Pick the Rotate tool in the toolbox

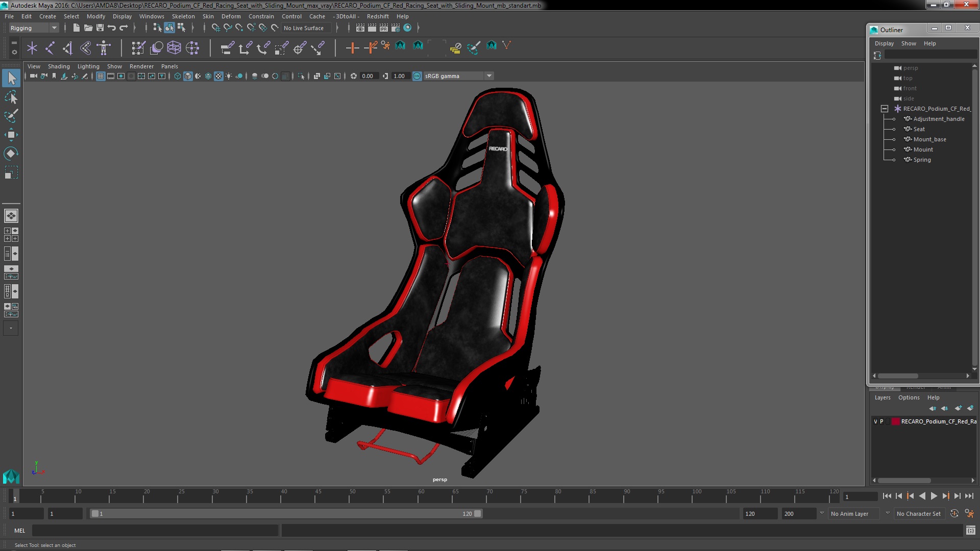point(11,154)
